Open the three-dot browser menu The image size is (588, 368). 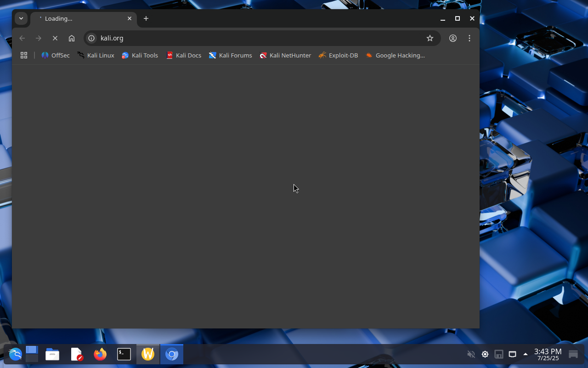click(469, 38)
